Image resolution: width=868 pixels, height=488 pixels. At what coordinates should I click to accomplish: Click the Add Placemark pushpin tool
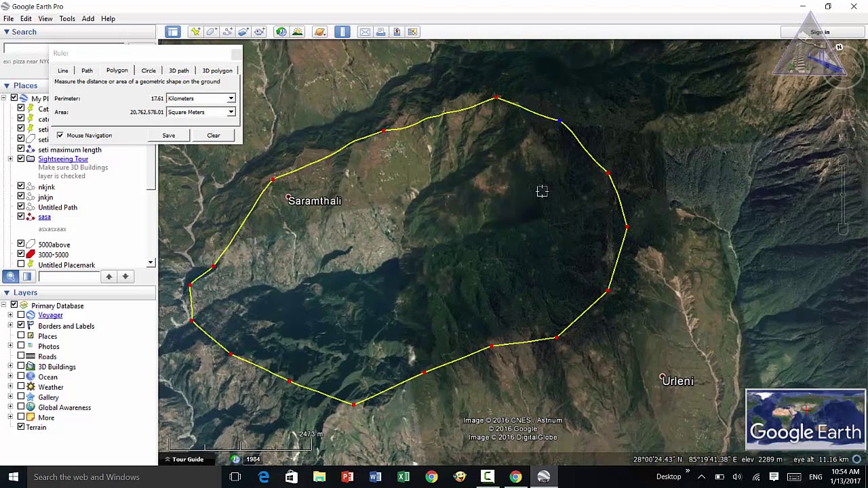pyautogui.click(x=195, y=32)
